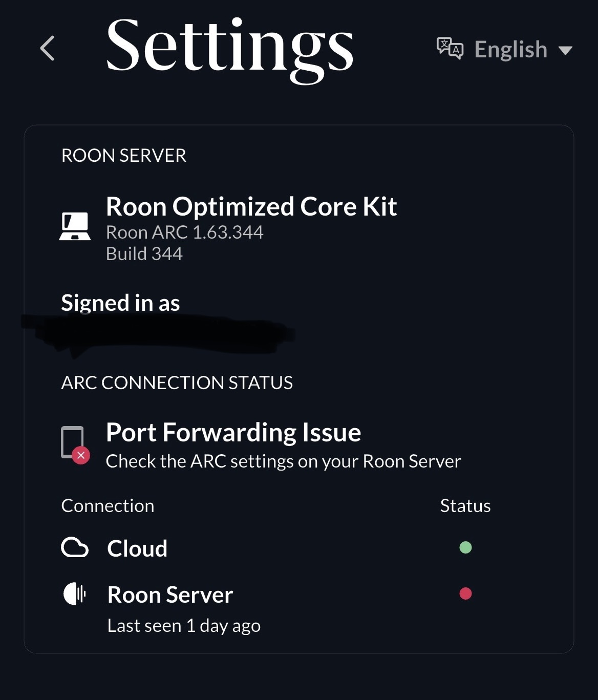This screenshot has width=598, height=700.
Task: Click the red Roon Server status dot
Action: point(465,593)
